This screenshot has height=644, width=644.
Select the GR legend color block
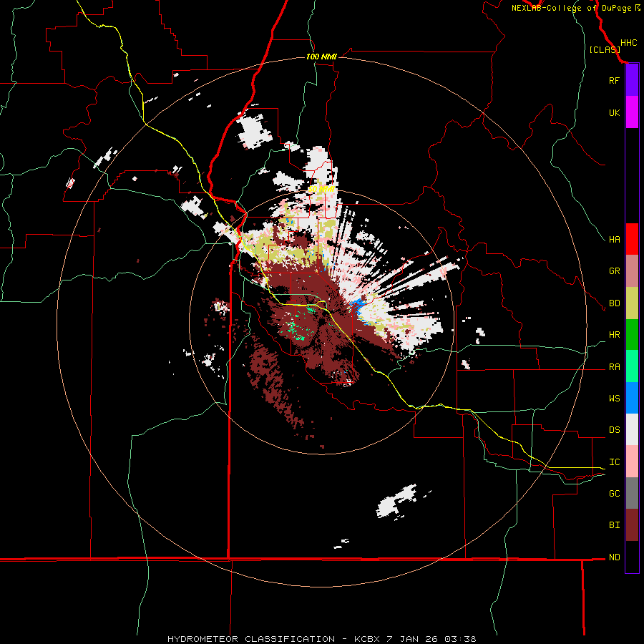[632, 271]
